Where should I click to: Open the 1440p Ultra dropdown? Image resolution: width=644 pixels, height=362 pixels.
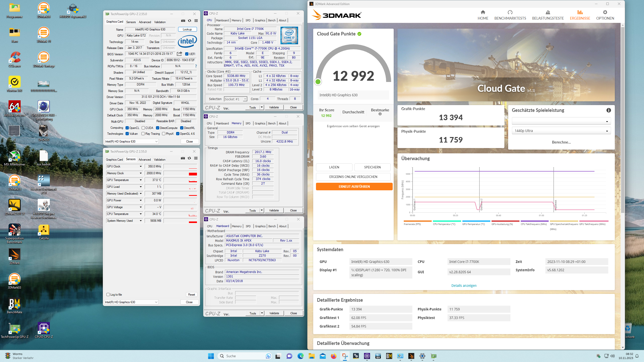click(561, 131)
